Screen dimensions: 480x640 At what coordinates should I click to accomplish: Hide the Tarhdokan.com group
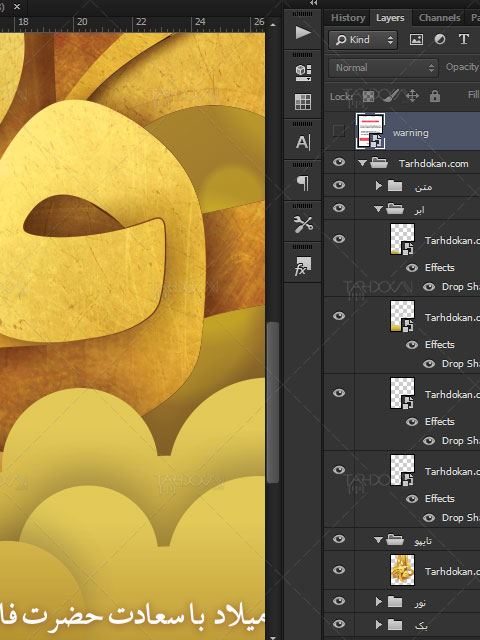pyautogui.click(x=339, y=162)
